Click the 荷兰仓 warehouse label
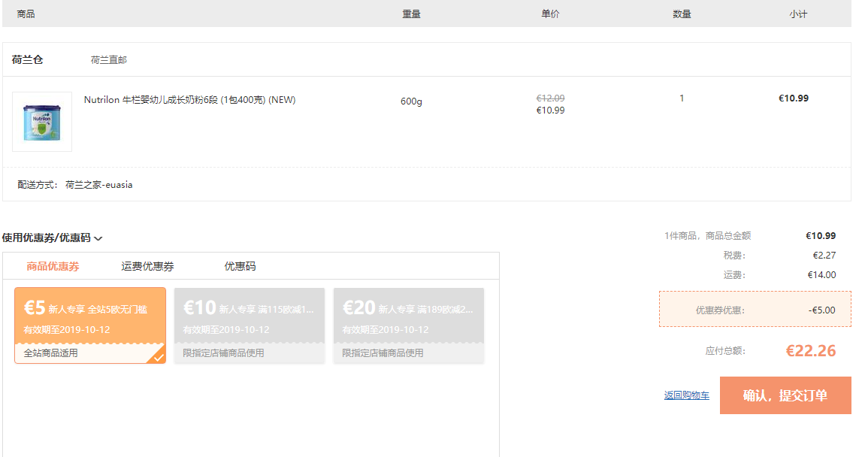 pyautogui.click(x=27, y=60)
